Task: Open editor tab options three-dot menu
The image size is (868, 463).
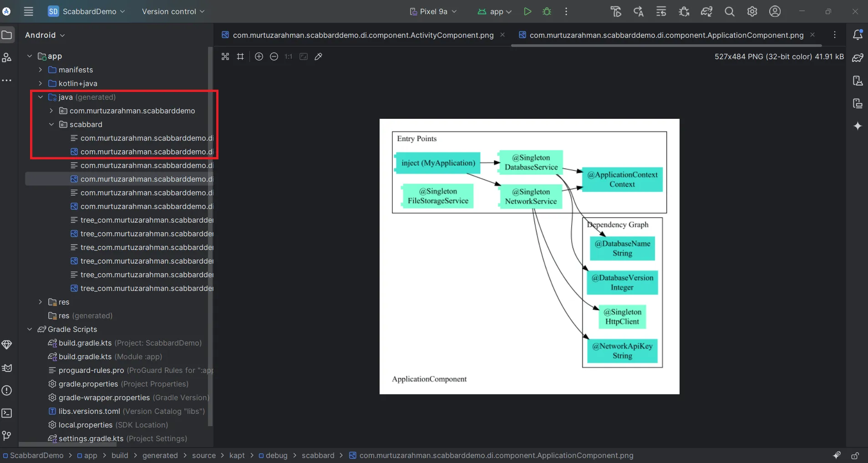Action: pos(835,35)
